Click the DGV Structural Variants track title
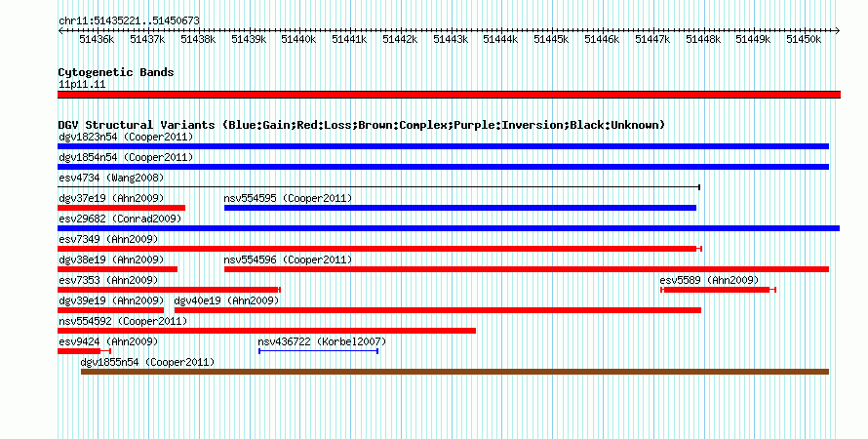Image resolution: width=868 pixels, height=439 pixels. [x=361, y=125]
